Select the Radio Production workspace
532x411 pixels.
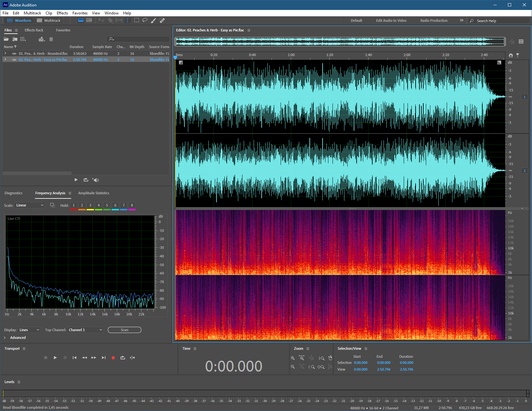pos(434,21)
